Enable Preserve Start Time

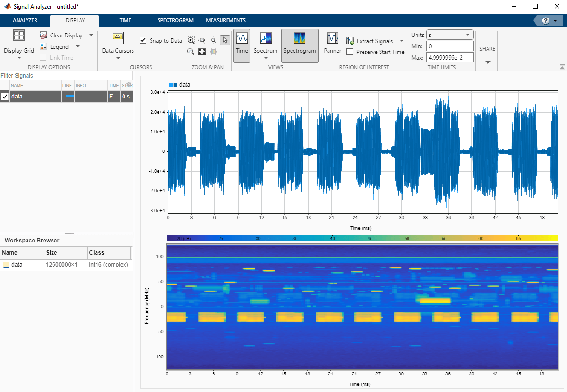pyautogui.click(x=349, y=52)
